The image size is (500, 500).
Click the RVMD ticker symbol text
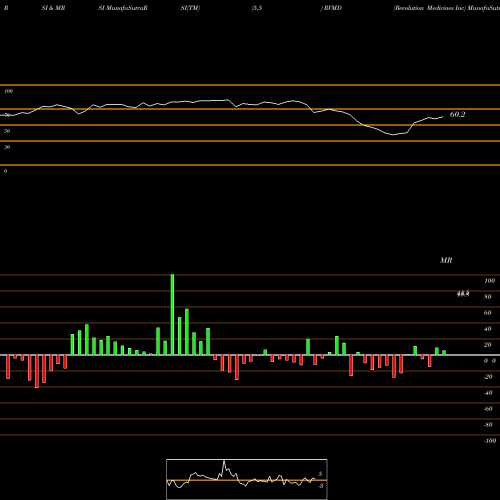point(332,8)
